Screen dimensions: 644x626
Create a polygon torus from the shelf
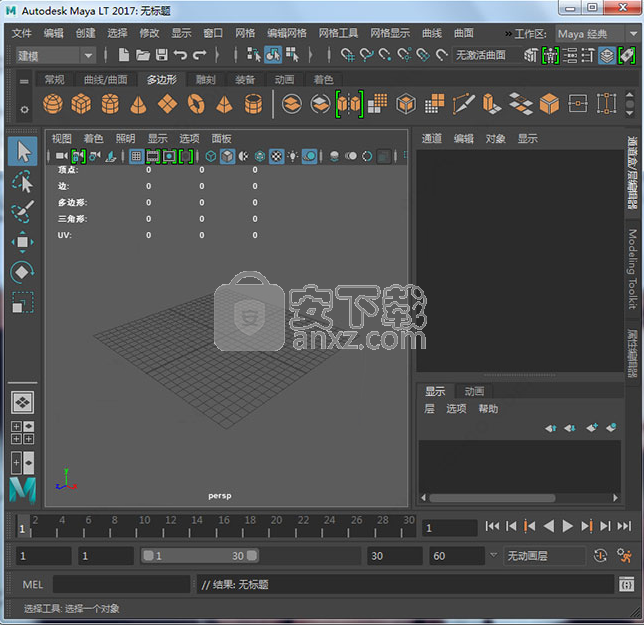point(196,104)
